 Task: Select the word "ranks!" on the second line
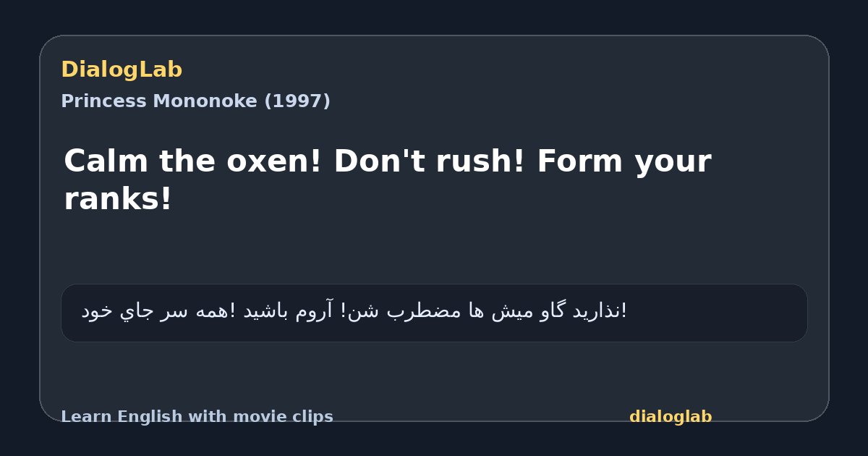(x=118, y=199)
